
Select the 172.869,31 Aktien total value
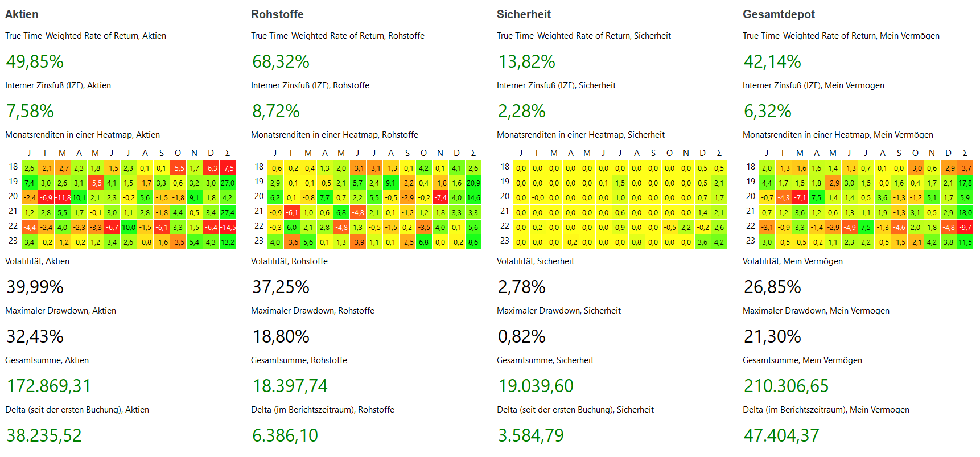tap(48, 386)
